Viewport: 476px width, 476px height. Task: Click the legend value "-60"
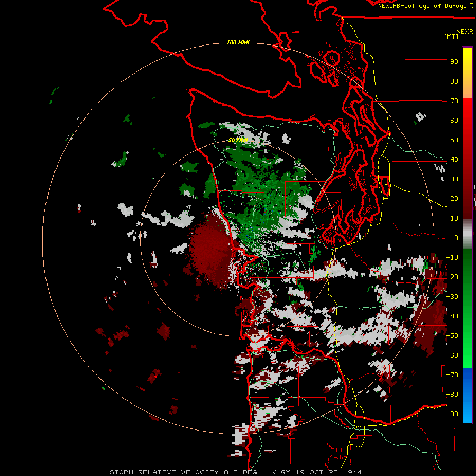452,355
